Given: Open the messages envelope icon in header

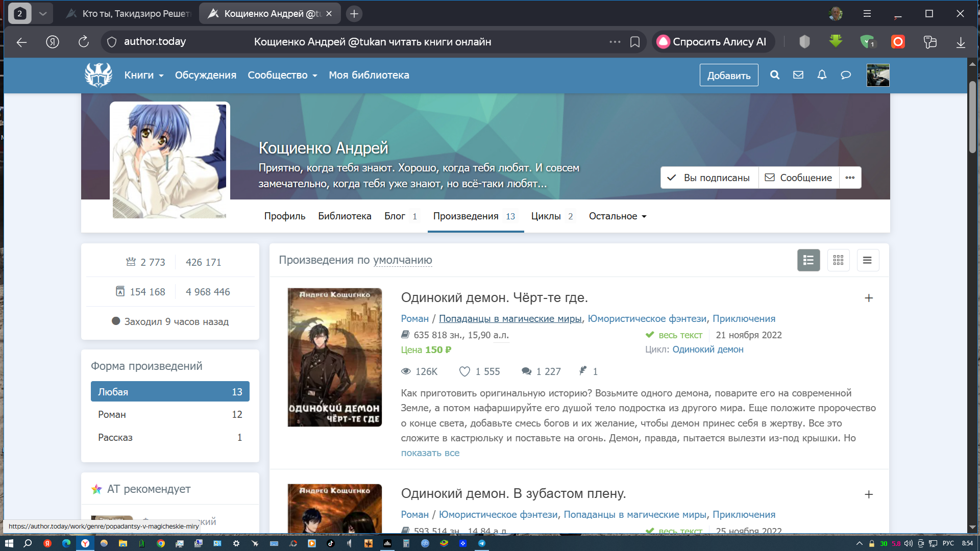Looking at the screenshot, I should [798, 75].
